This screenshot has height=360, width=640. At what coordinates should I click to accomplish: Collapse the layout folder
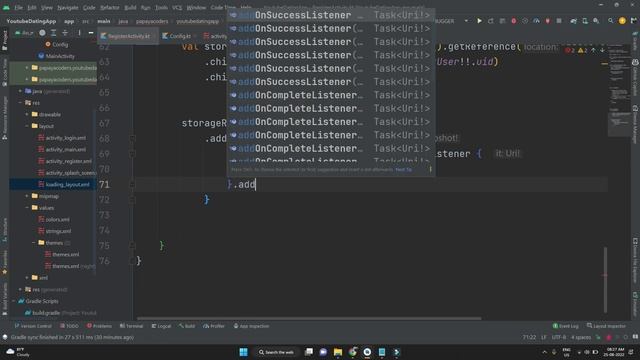click(27, 126)
